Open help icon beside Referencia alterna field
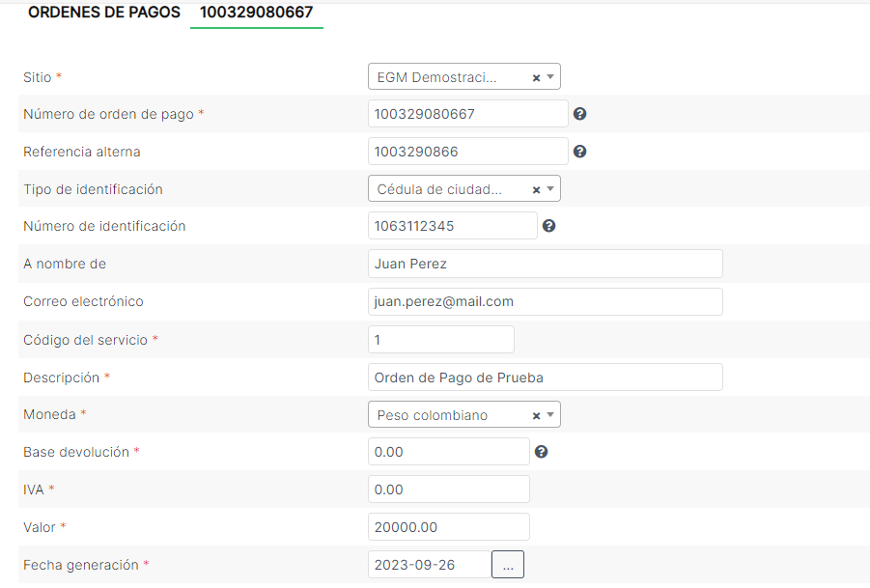 (579, 152)
